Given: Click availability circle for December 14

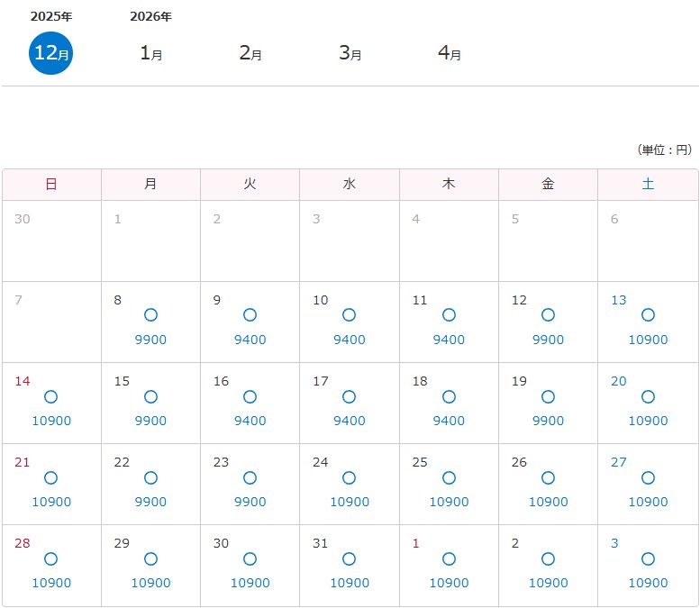Looking at the screenshot, I should click(51, 396).
